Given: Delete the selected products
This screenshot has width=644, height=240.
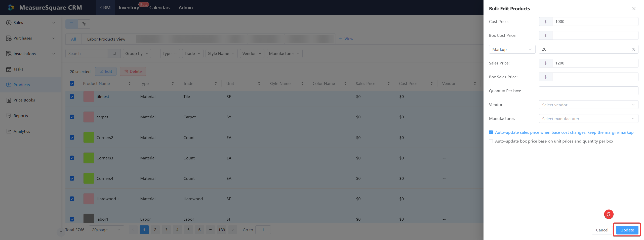Looking at the screenshot, I should (133, 71).
